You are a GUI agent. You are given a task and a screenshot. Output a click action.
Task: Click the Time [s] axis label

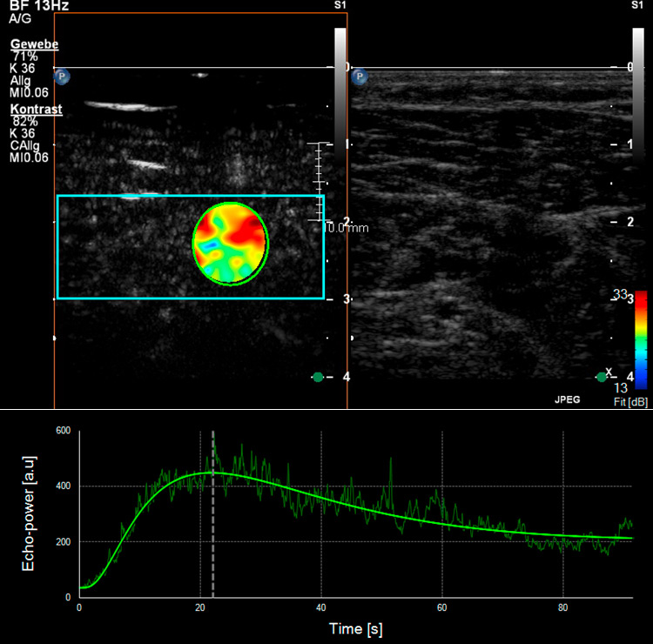[x=354, y=628]
